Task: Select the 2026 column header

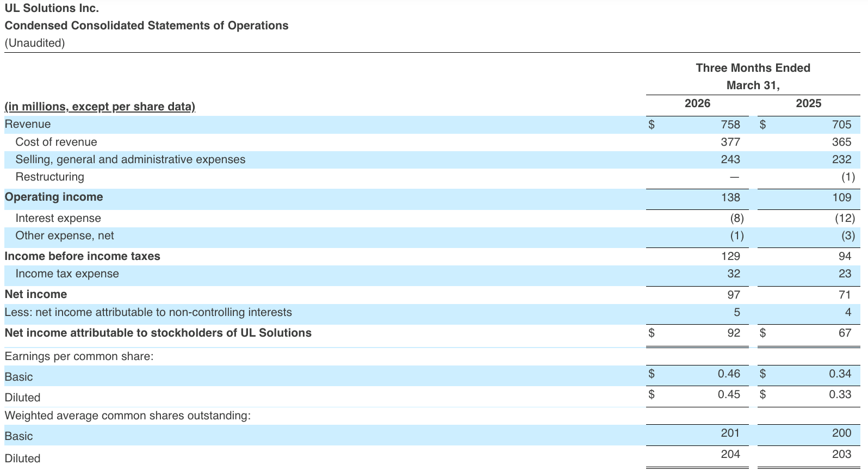Action: click(x=697, y=103)
